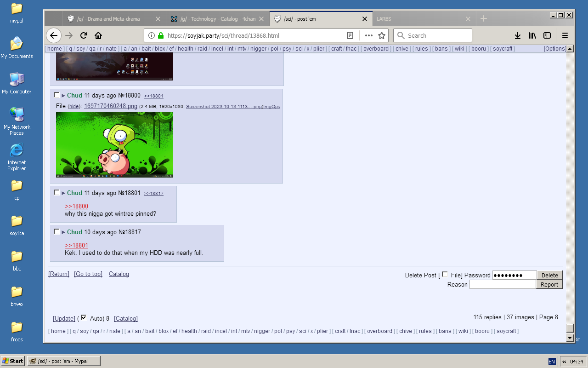Follow the [Go to top] link

click(x=88, y=274)
